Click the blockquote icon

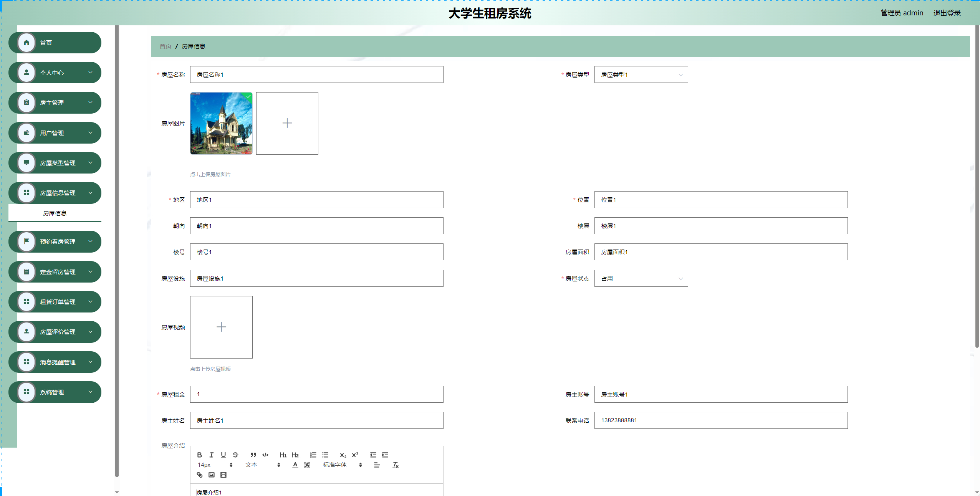[x=253, y=455]
